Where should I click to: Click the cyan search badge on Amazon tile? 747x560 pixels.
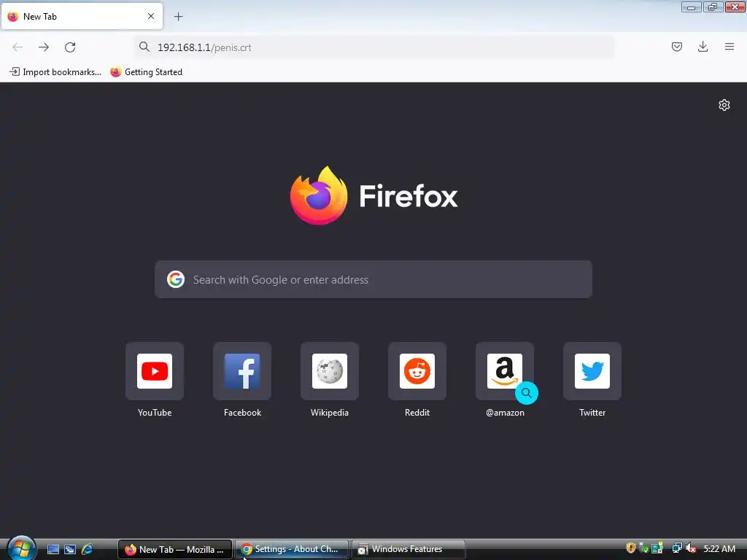click(527, 393)
